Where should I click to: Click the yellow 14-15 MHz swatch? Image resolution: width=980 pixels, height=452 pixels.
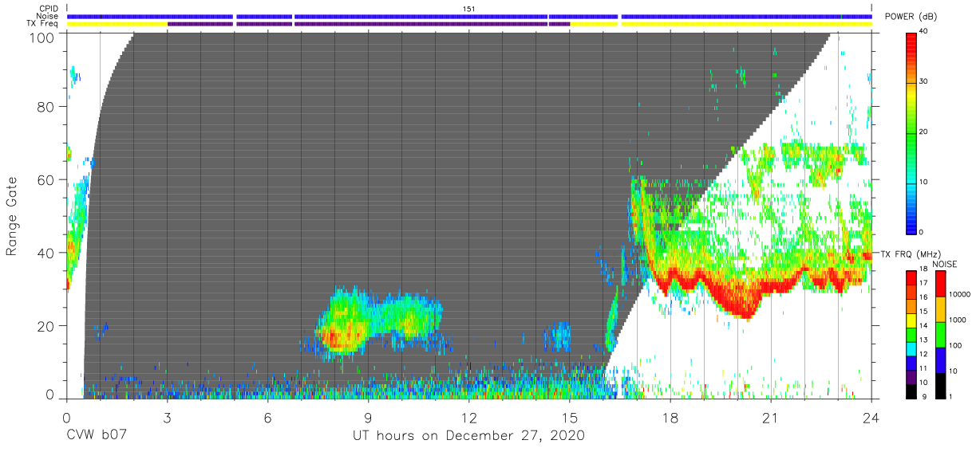coord(911,320)
